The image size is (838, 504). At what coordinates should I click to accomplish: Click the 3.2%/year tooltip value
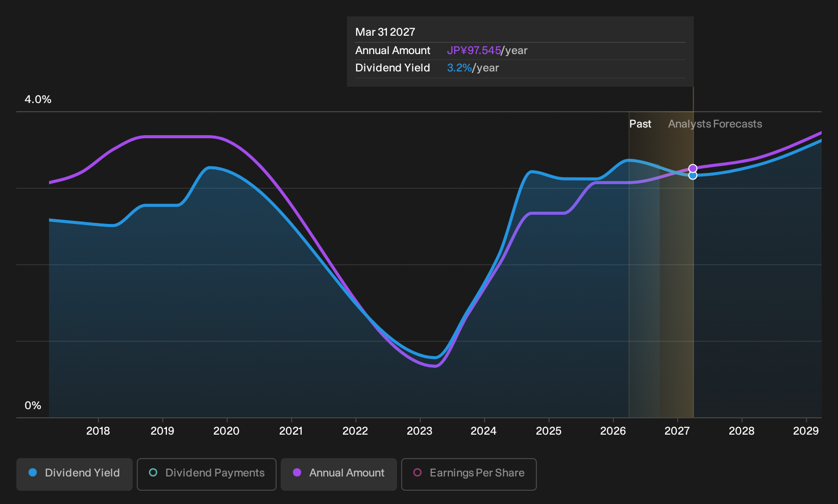pos(473,68)
